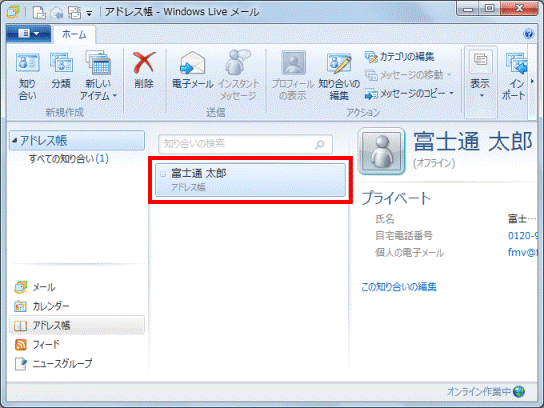Viewport: 544px width, 408px height.
Task: Click カテゴリの編集 in the ribbon
Action: pos(399,57)
